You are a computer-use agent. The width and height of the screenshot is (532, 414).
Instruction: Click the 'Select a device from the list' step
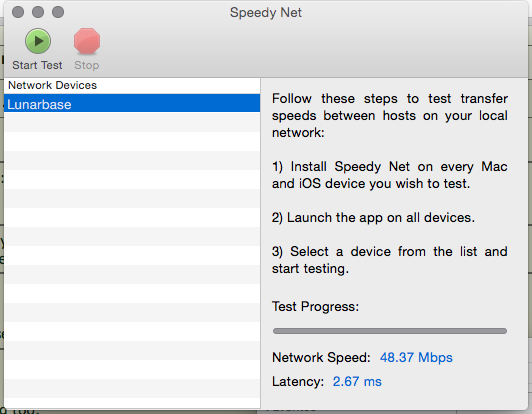390,260
